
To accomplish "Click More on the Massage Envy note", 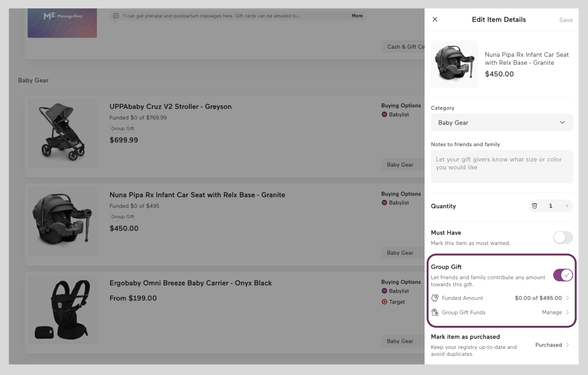I will click(x=357, y=16).
